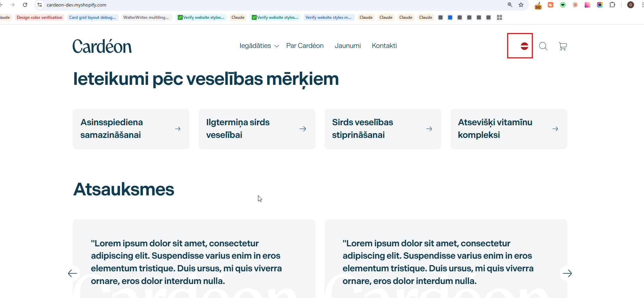Open Design color verification tab group
The width and height of the screenshot is (644, 298).
pyautogui.click(x=39, y=17)
